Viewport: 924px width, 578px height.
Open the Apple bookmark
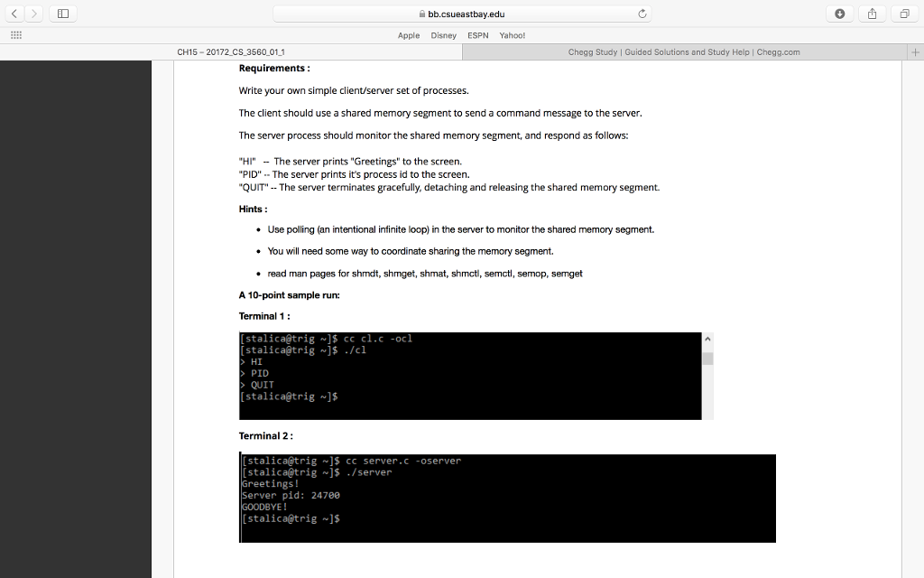(x=408, y=35)
